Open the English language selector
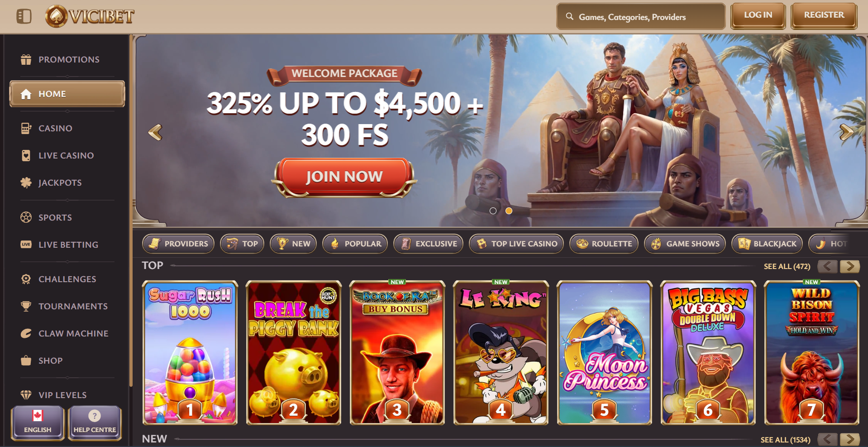The width and height of the screenshot is (868, 447). click(x=38, y=423)
